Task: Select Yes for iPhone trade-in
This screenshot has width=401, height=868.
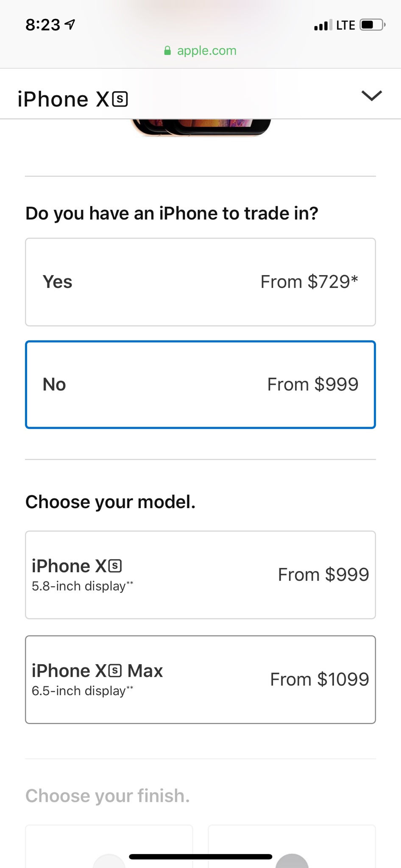Action: [200, 282]
